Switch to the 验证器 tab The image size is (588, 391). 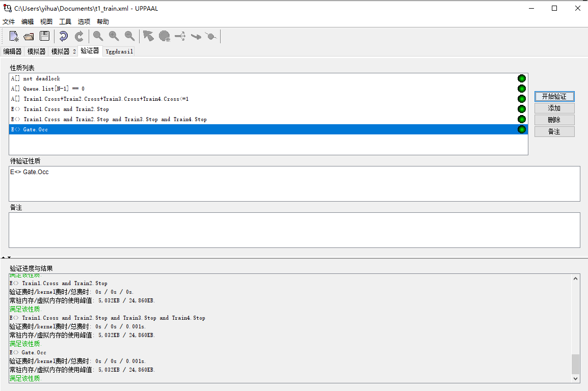90,50
